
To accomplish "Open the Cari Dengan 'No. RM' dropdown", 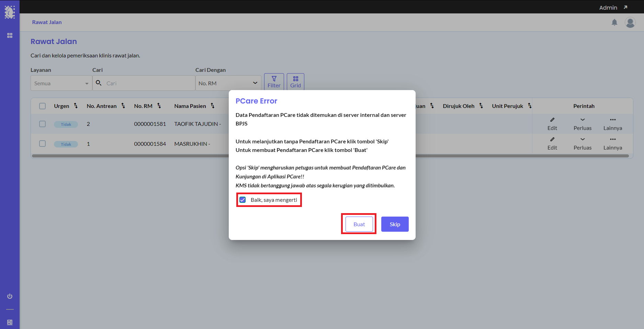I will tap(228, 83).
